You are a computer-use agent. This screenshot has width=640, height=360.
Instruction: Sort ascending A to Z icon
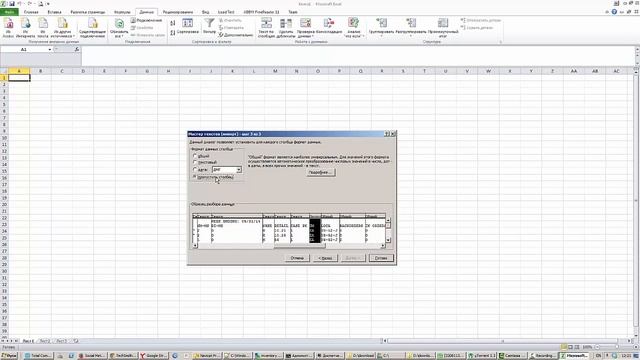pyautogui.click(x=173, y=23)
